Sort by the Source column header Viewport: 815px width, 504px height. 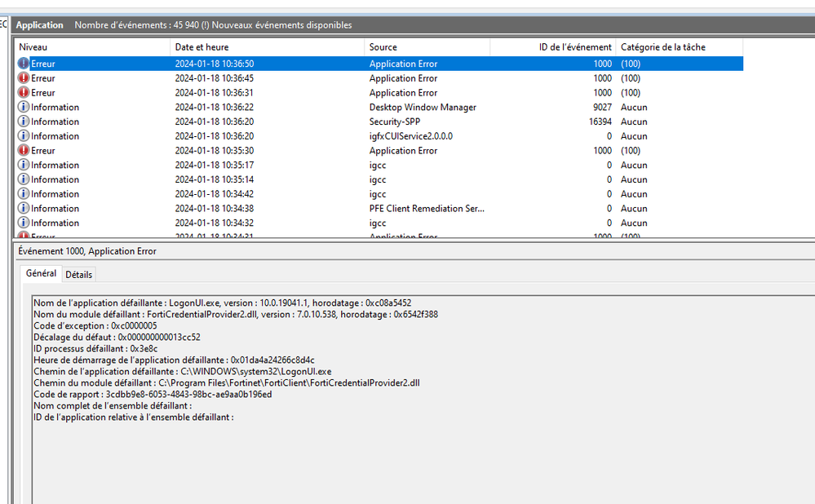[x=427, y=47]
